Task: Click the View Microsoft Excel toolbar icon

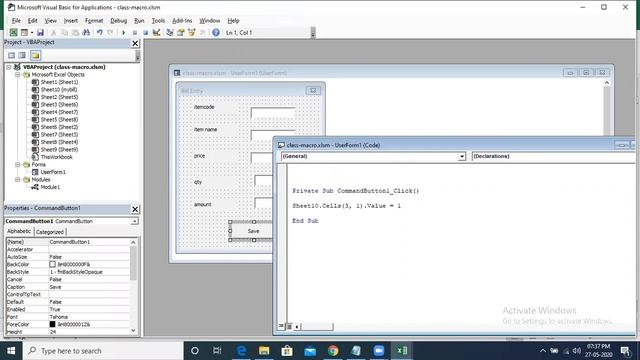Action: (13, 32)
